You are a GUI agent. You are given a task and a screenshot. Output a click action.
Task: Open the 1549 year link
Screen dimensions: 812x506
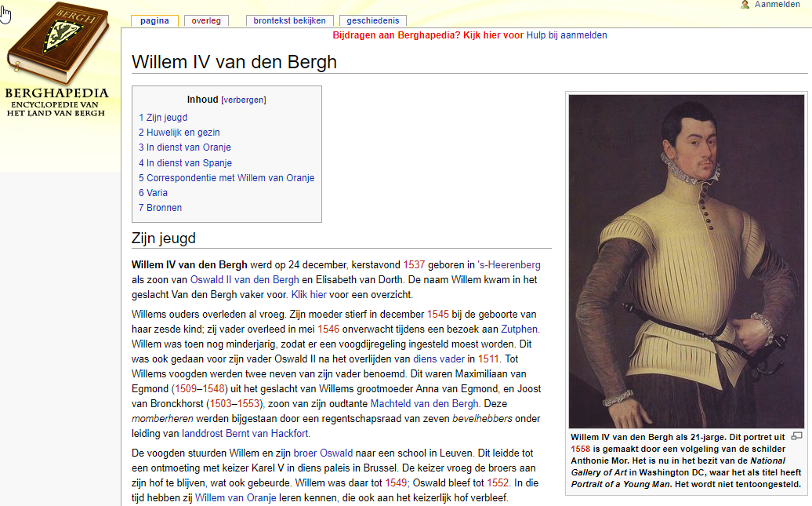click(x=396, y=484)
